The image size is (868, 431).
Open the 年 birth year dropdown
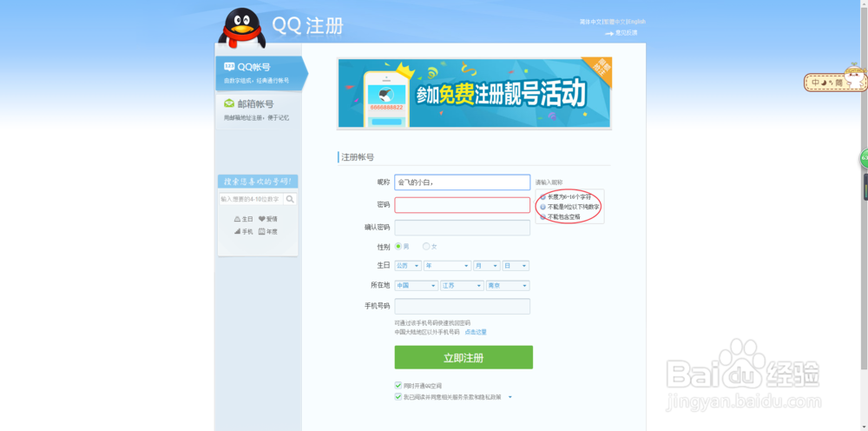click(x=447, y=266)
